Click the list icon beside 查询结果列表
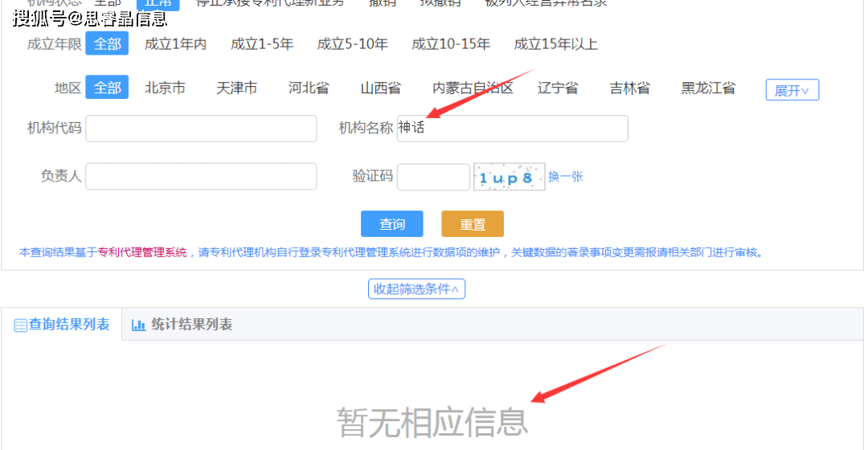The image size is (868, 450). [x=20, y=325]
